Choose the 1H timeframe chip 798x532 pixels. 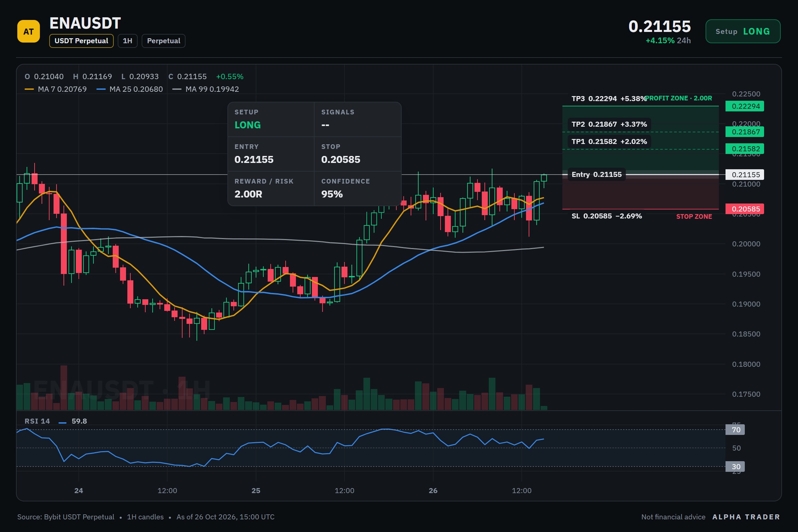click(128, 41)
